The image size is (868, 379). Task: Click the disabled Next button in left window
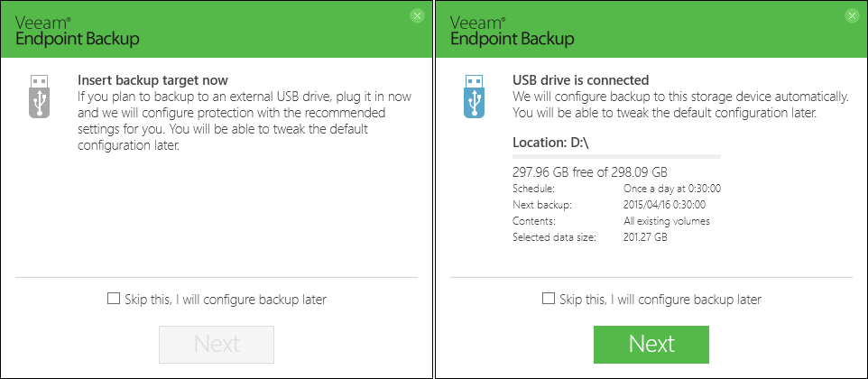(217, 344)
